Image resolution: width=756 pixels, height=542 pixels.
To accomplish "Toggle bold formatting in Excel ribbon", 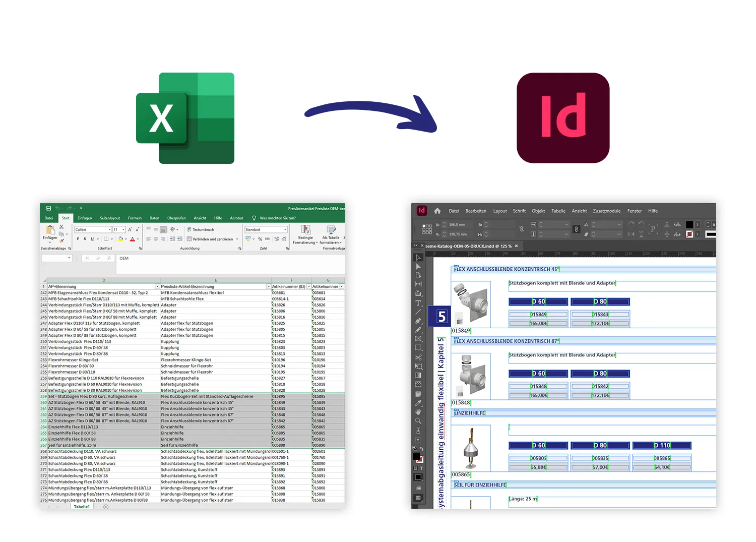I will (x=78, y=238).
